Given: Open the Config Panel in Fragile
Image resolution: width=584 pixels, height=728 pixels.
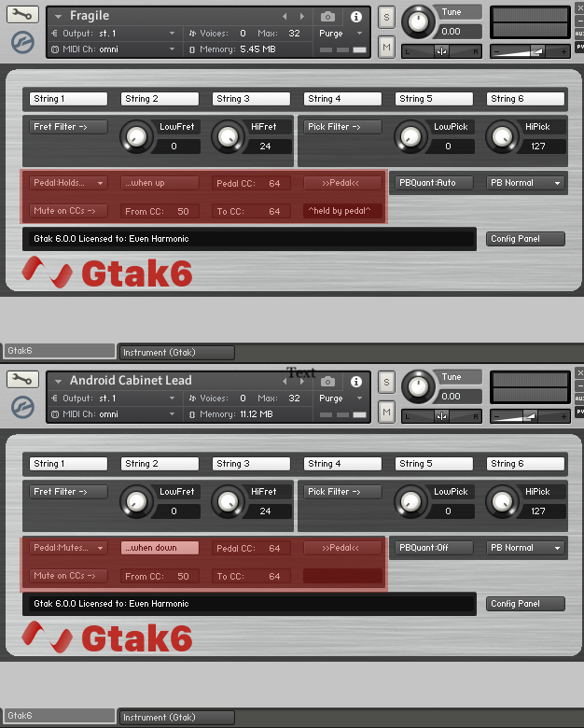Looking at the screenshot, I should pyautogui.click(x=526, y=239).
